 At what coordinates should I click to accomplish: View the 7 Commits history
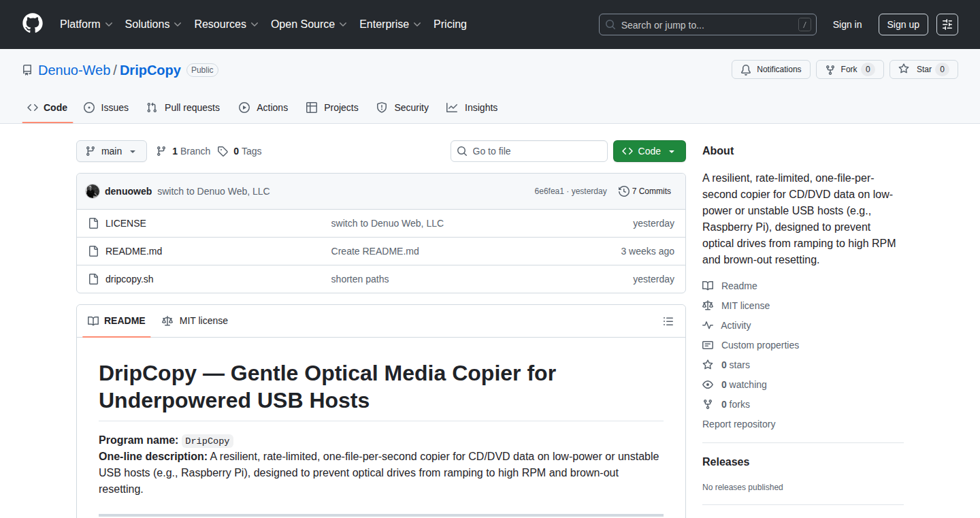pyautogui.click(x=644, y=191)
